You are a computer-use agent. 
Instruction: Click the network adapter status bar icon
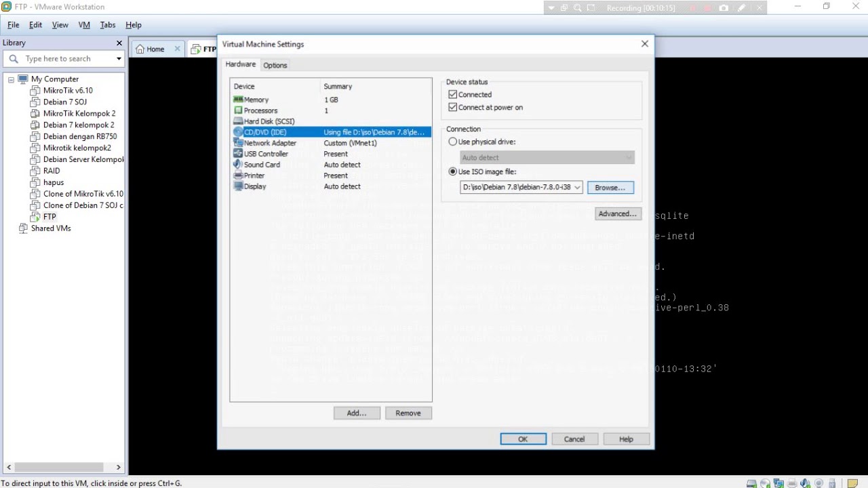click(778, 483)
